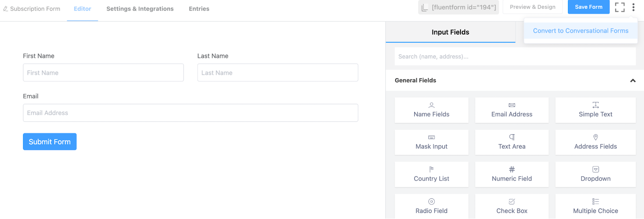Click the Email Address envelope icon

coord(512,105)
